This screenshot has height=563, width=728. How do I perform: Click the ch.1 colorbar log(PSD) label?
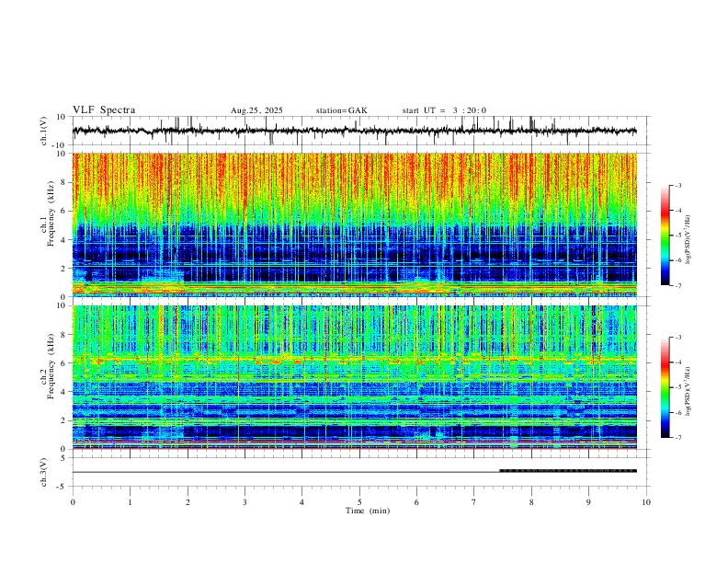[688, 239]
